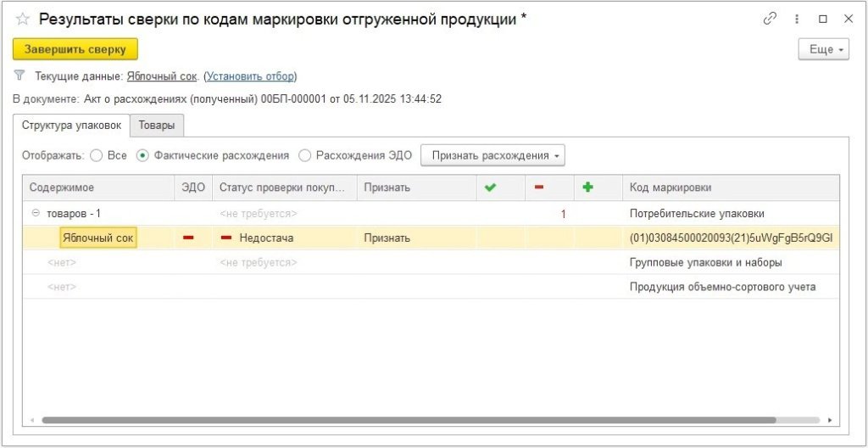The width and height of the screenshot is (868, 448).
Task: Click the "Установить отбор" link
Action: click(250, 76)
